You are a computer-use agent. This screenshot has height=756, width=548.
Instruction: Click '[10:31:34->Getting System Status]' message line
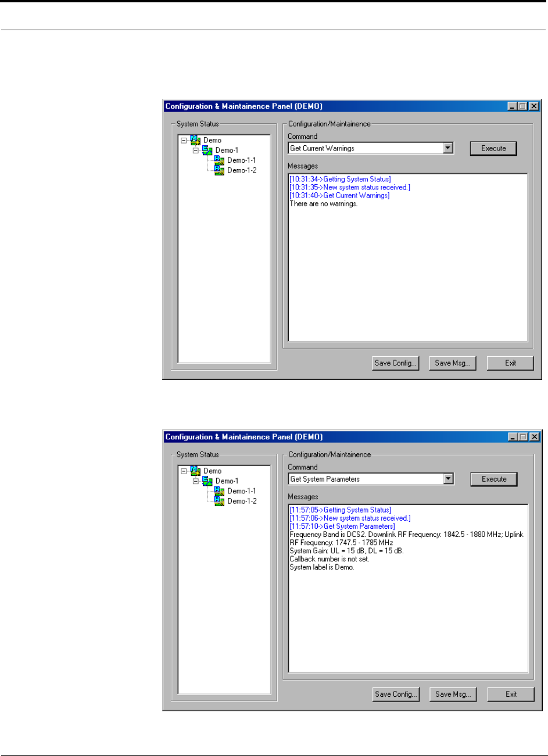click(340, 179)
